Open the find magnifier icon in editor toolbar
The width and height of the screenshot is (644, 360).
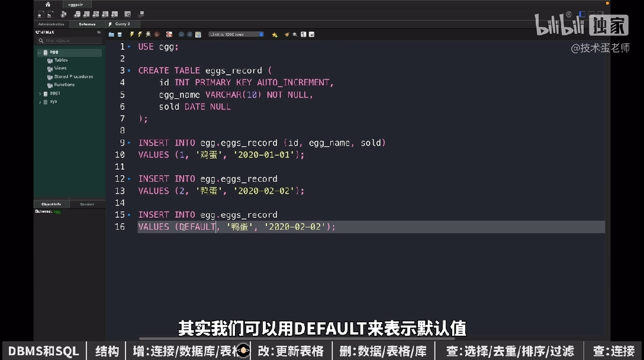coord(295,34)
